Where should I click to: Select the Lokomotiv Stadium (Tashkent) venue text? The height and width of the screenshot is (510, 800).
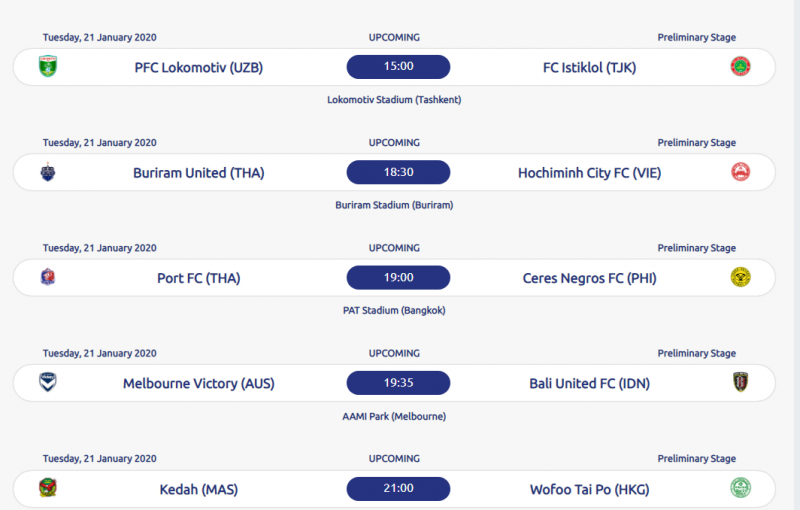click(394, 100)
